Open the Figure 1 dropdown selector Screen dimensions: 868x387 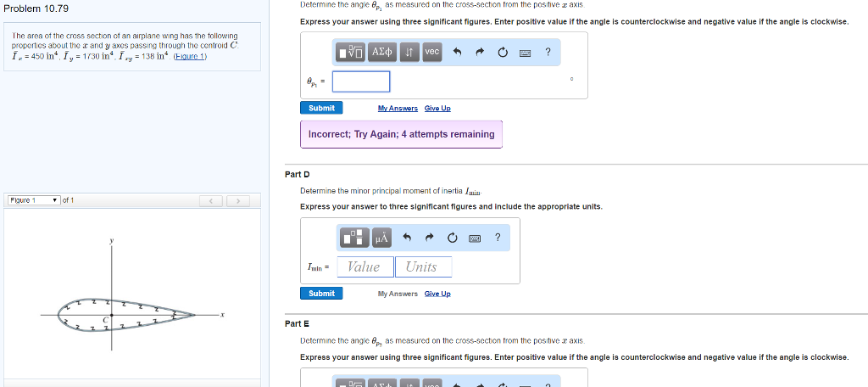tap(34, 200)
